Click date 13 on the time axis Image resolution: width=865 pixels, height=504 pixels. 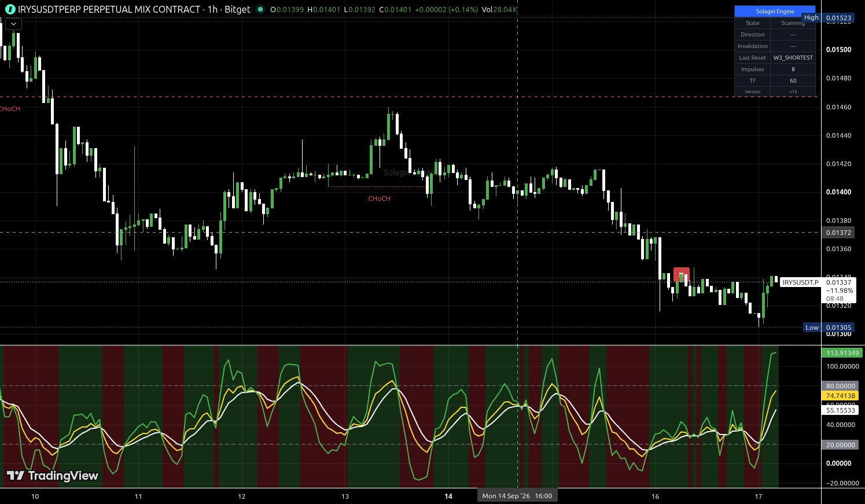345,496
